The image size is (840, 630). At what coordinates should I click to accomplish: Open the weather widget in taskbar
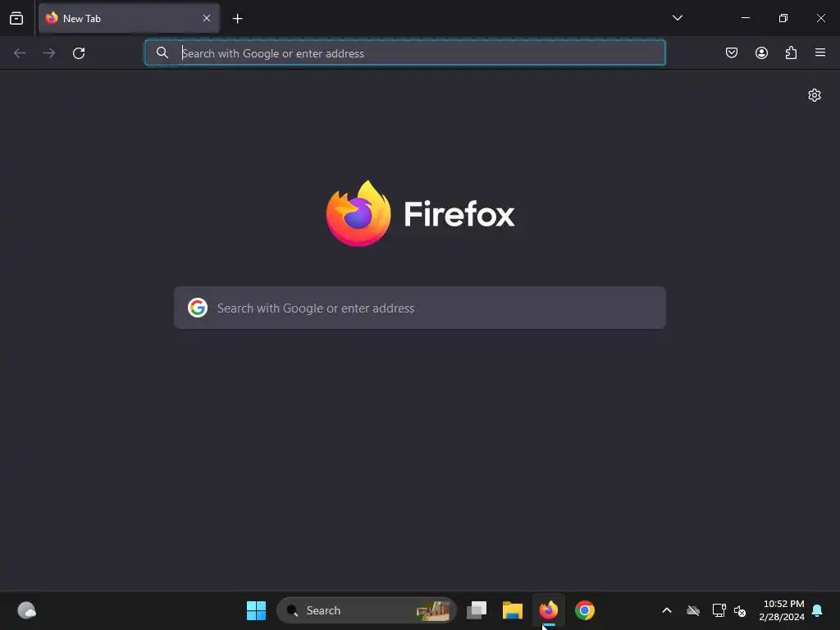[x=26, y=610]
